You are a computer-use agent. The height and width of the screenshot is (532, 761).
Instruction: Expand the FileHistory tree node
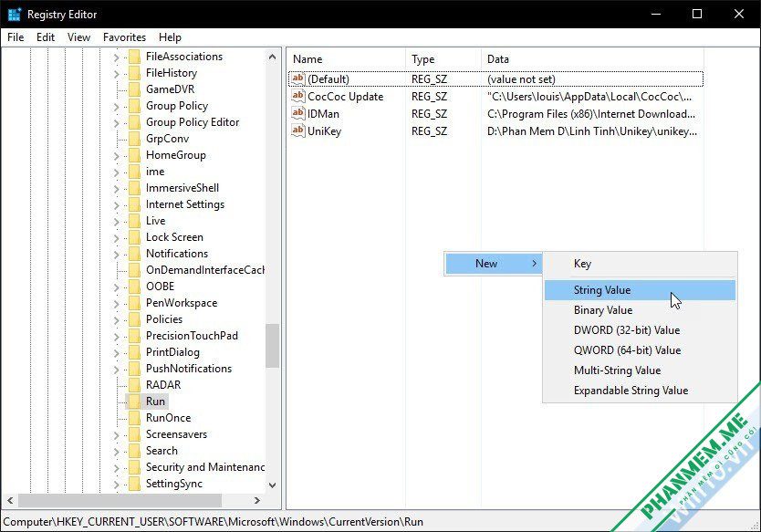(116, 74)
